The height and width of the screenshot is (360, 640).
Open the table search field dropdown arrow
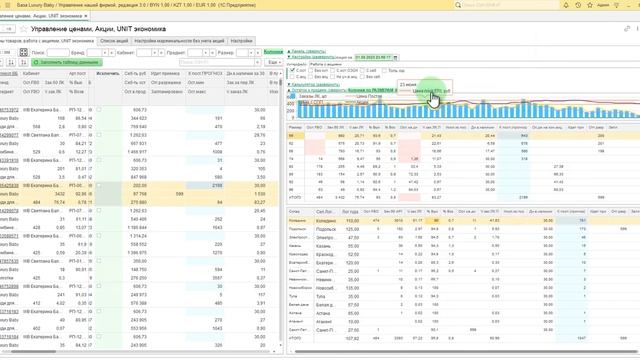click(258, 62)
